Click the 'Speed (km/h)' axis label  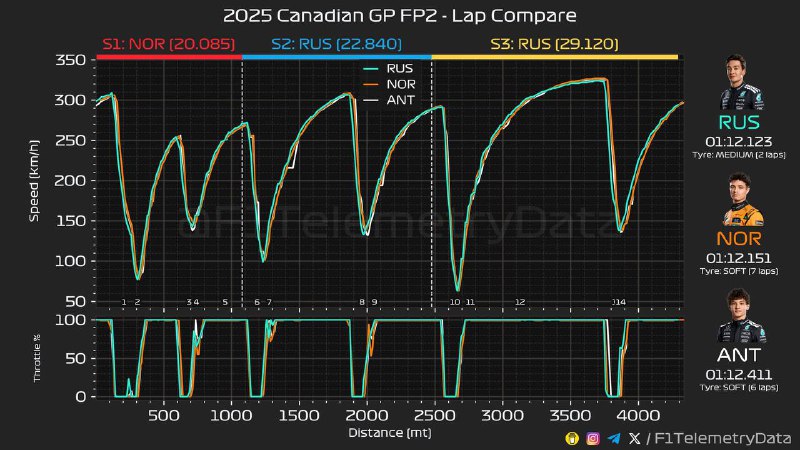click(x=34, y=181)
